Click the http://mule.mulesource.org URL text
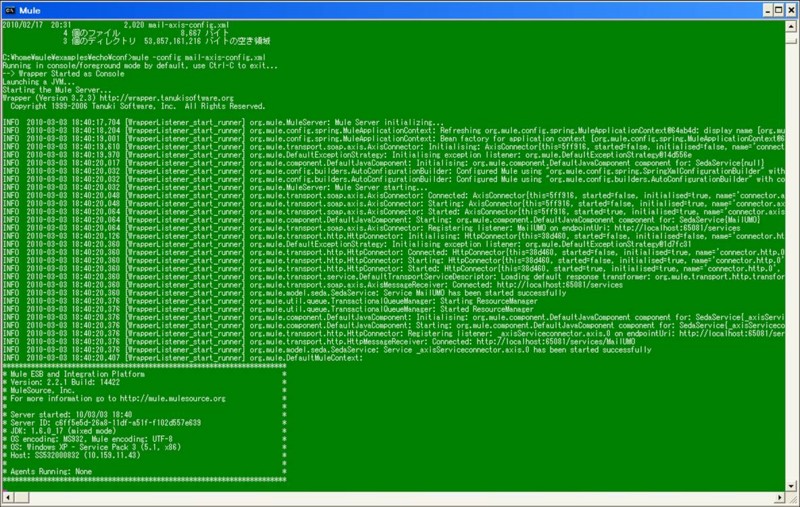This screenshot has width=800, height=507. [173, 398]
